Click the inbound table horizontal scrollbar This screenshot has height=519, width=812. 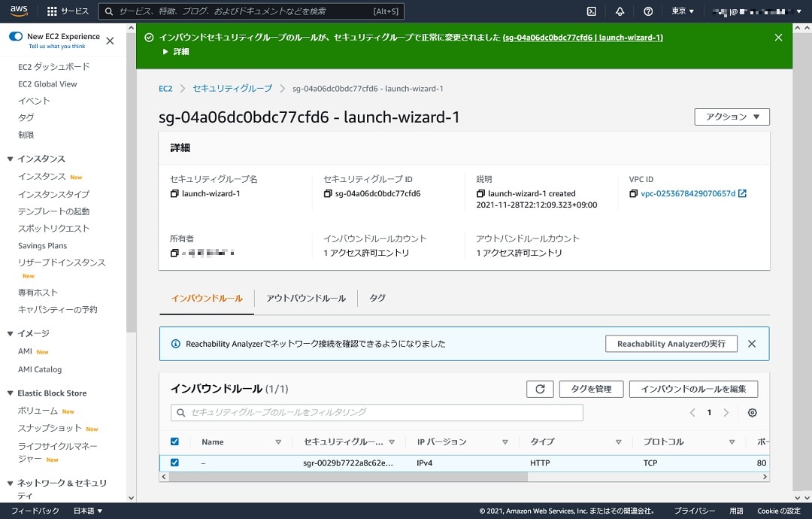click(x=348, y=477)
